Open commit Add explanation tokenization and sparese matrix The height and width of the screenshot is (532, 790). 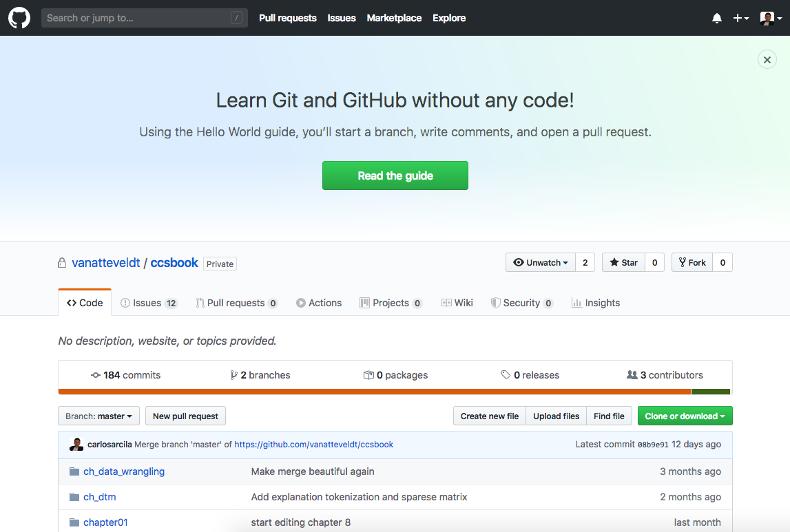[359, 498]
